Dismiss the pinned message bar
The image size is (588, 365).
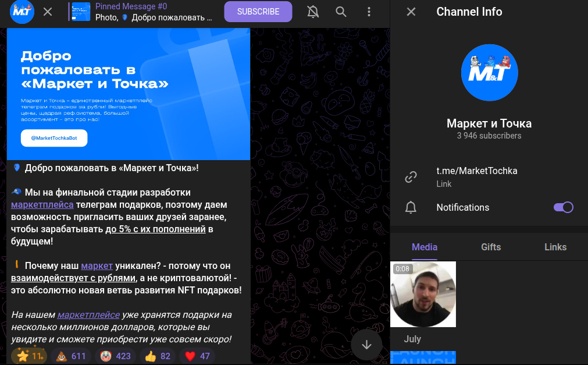[48, 12]
